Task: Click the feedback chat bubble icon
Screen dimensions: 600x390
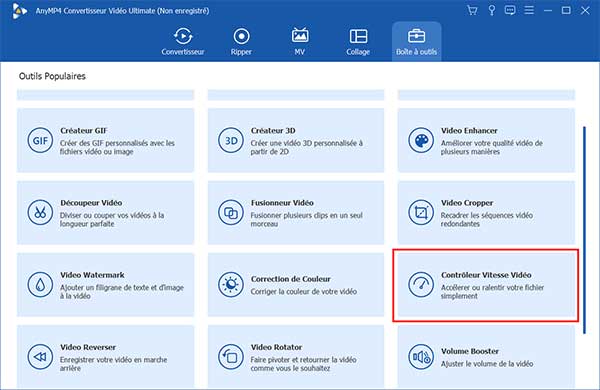Action: (510, 10)
